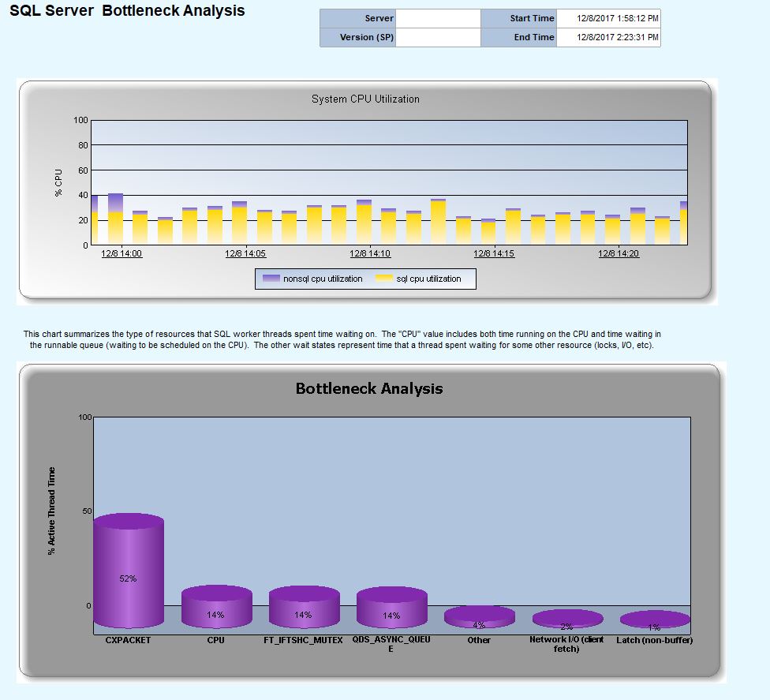770x700 pixels.
Task: Open the 12/8 14:15 time link
Action: [494, 253]
